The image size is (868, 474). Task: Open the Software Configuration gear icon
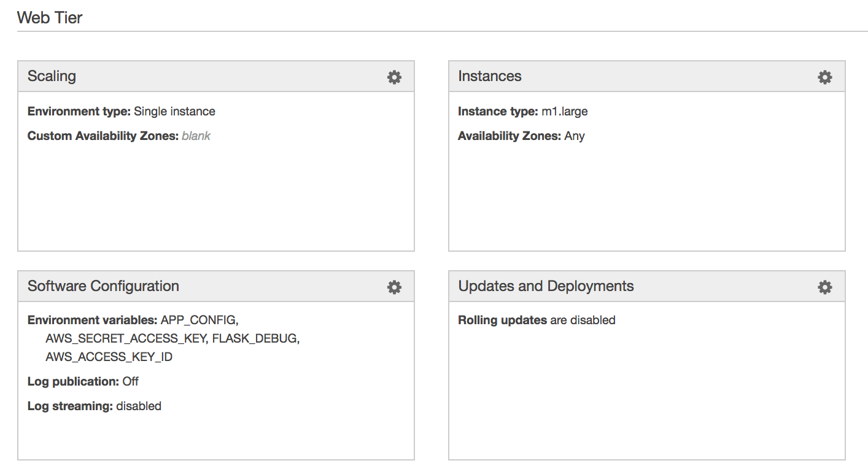tap(393, 287)
